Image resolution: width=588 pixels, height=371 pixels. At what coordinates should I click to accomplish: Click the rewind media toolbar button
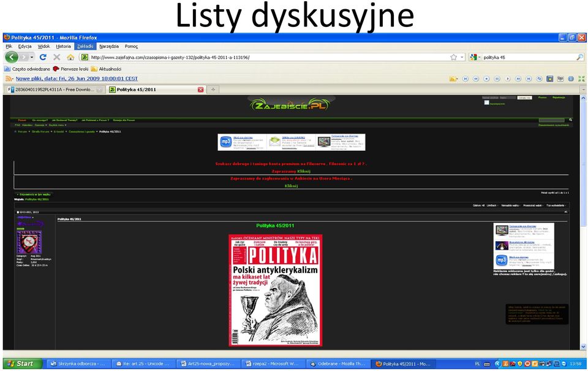pos(476,78)
